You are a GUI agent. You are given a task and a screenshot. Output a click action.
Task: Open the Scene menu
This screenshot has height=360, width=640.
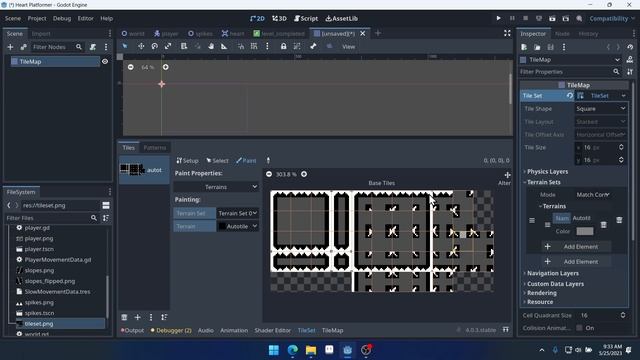pyautogui.click(x=13, y=18)
